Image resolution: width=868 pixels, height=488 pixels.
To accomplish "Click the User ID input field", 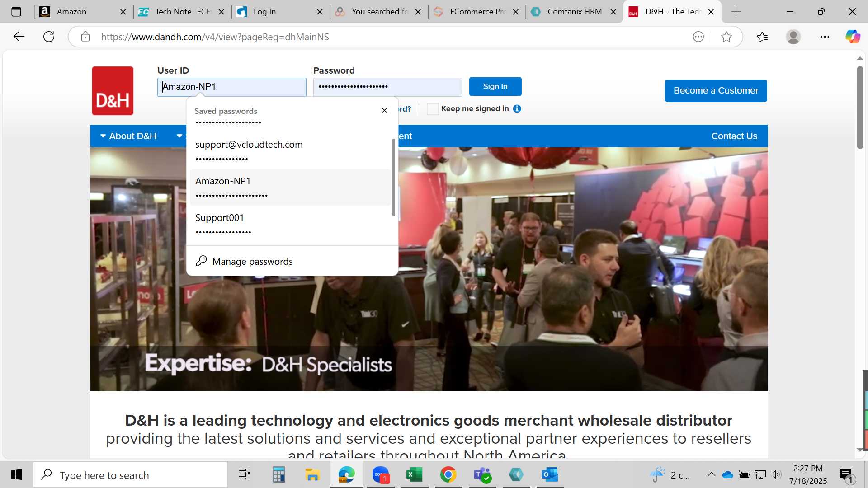I will pos(232,87).
